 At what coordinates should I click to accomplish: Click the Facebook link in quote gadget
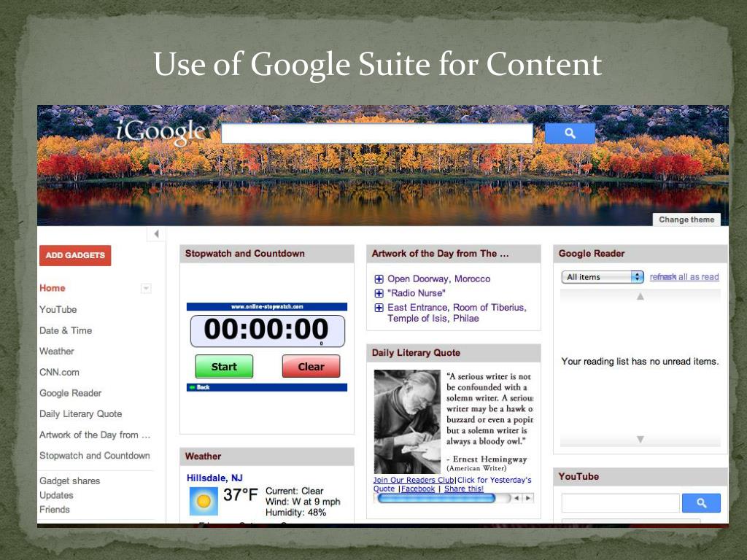418,489
